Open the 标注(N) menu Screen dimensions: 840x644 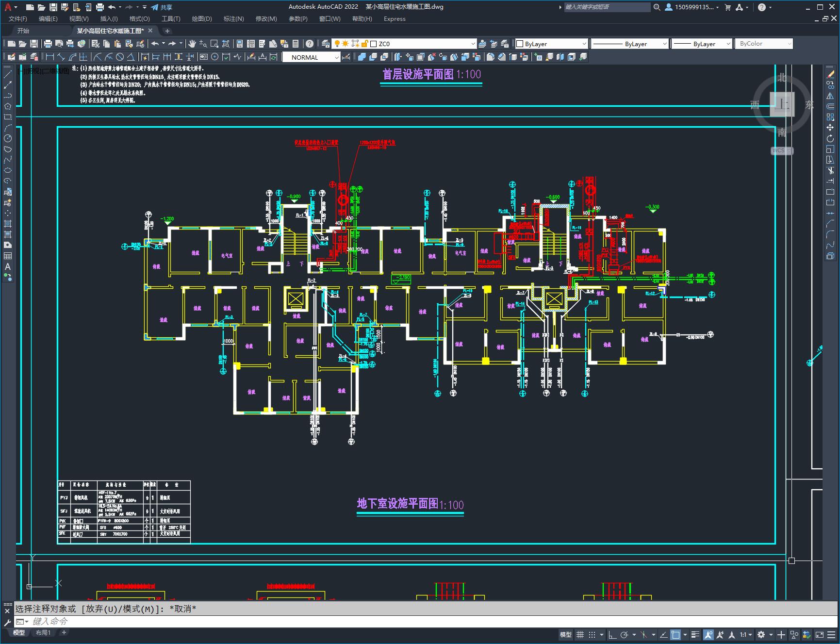click(x=233, y=19)
